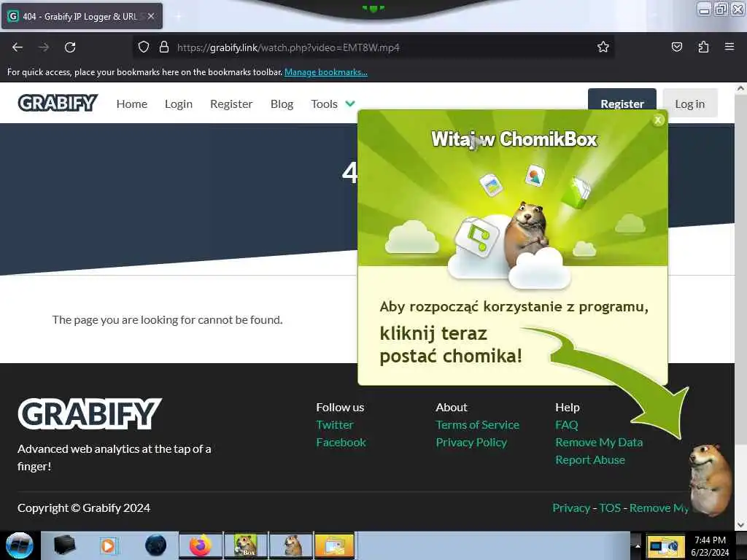
Task: Click the site security padlock icon
Action: point(164,47)
